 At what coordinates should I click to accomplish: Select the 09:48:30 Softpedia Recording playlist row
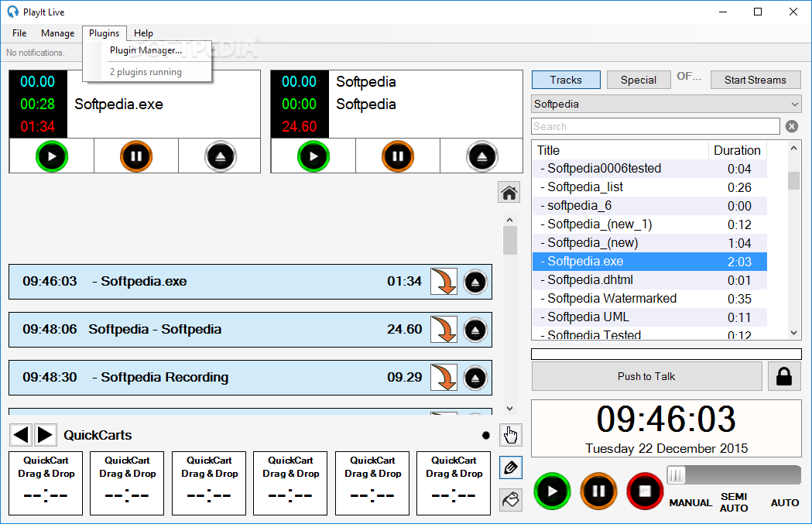coord(250,378)
